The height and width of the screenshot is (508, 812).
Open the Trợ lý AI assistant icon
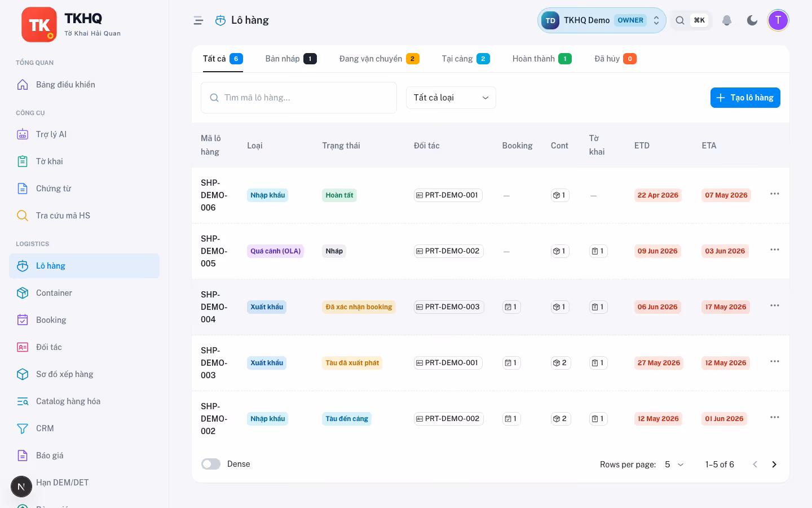[23, 134]
